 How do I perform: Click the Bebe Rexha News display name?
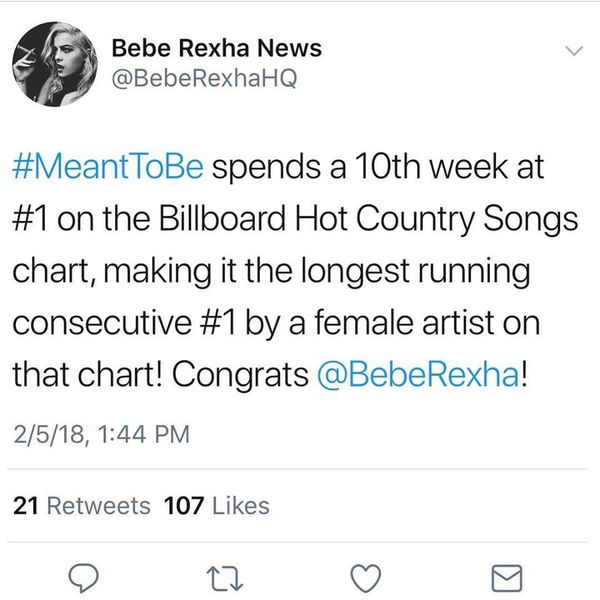pos(217,48)
